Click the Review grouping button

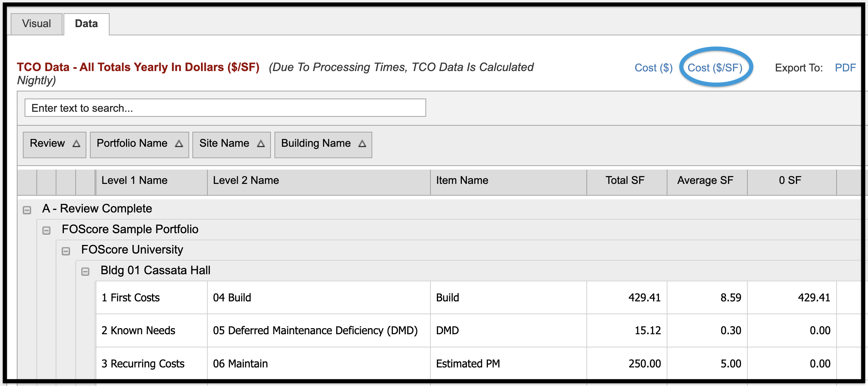(55, 145)
